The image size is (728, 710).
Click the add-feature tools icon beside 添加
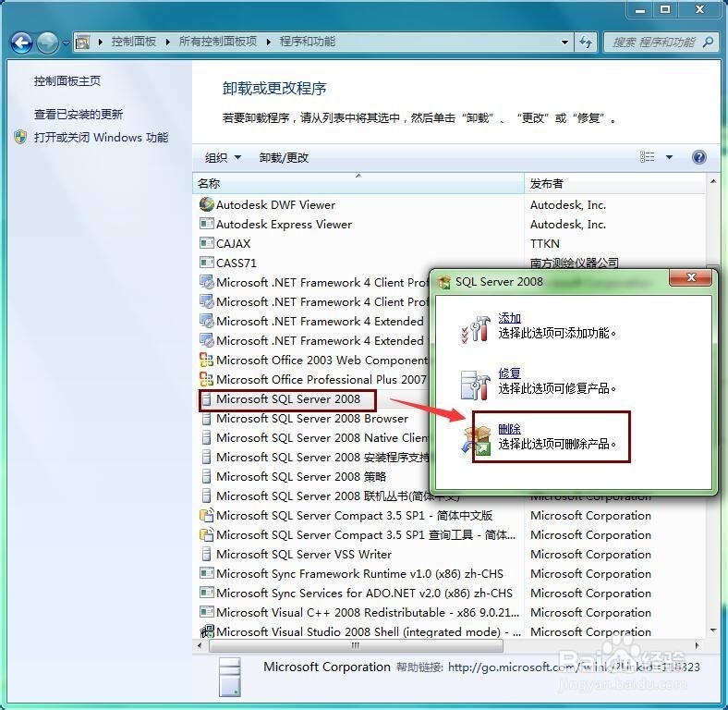click(476, 329)
